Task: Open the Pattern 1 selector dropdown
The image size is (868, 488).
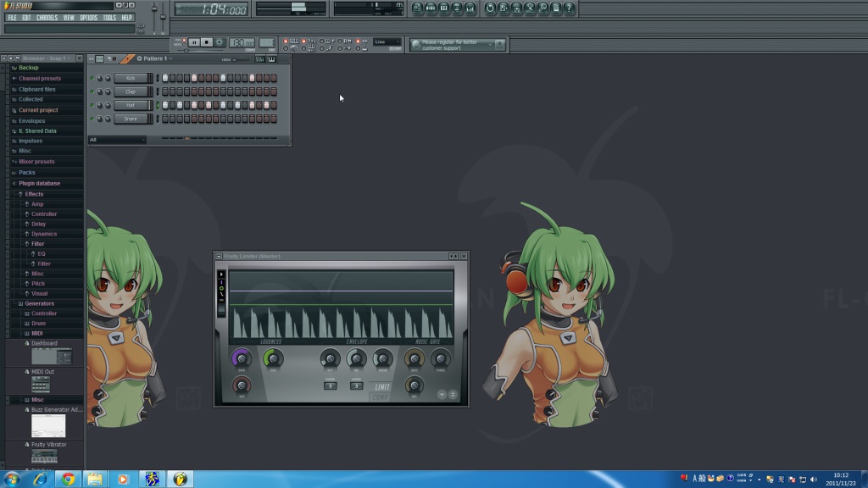Action: 156,58
